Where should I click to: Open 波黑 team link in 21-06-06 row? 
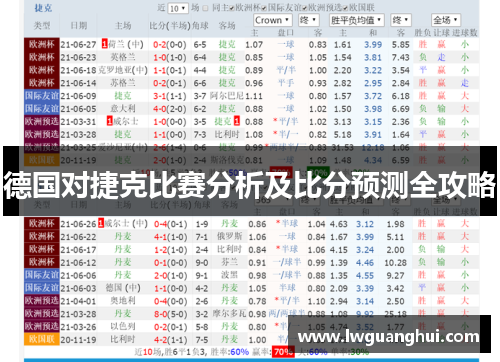[230, 275]
